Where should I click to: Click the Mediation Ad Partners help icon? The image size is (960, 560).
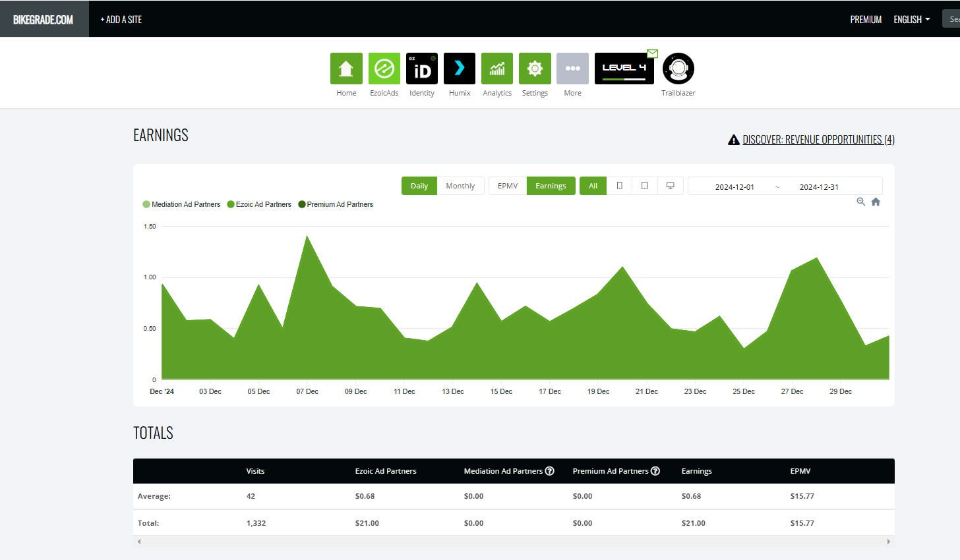pos(550,471)
